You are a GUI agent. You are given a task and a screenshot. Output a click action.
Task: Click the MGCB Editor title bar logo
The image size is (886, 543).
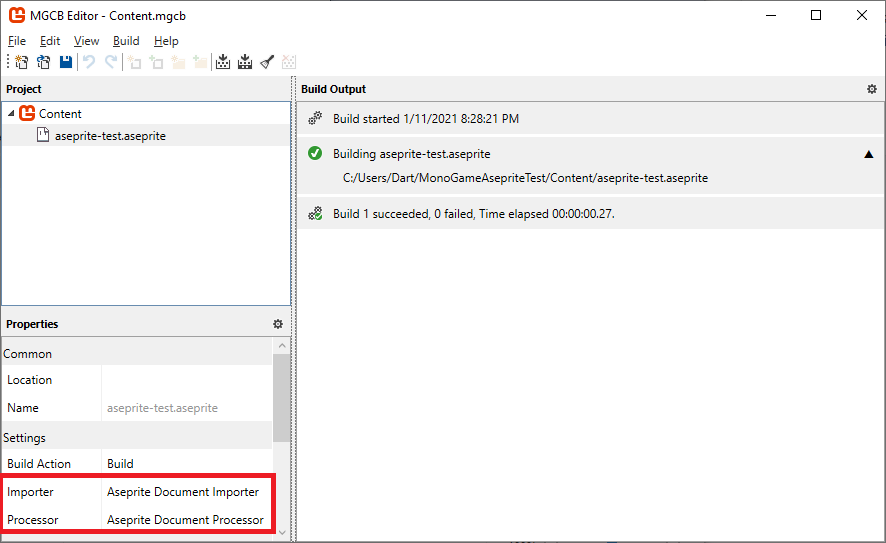(17, 15)
